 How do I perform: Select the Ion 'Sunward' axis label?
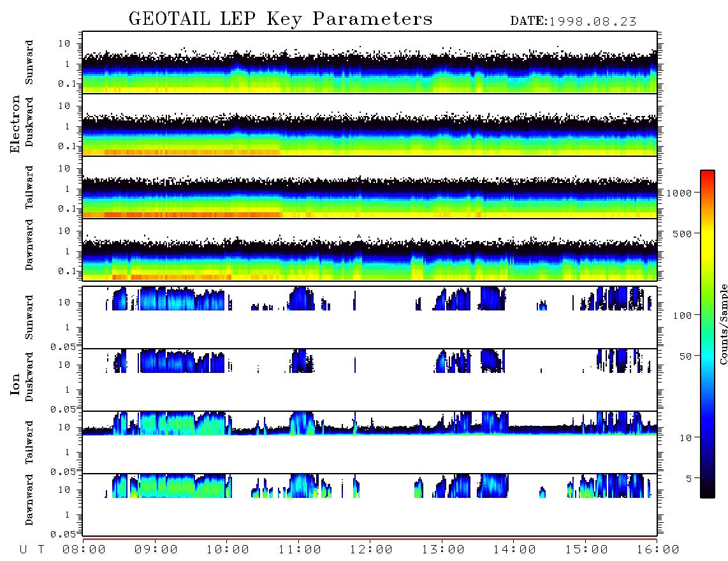click(29, 317)
